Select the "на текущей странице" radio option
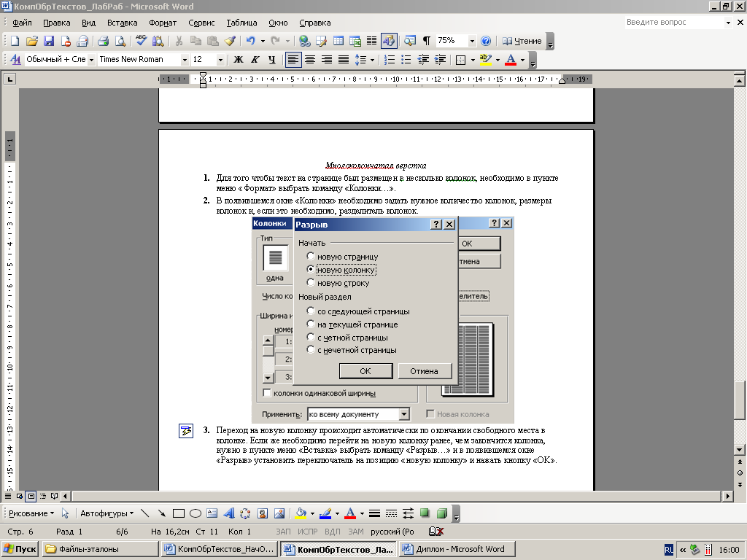The image size is (747, 560). click(x=311, y=324)
